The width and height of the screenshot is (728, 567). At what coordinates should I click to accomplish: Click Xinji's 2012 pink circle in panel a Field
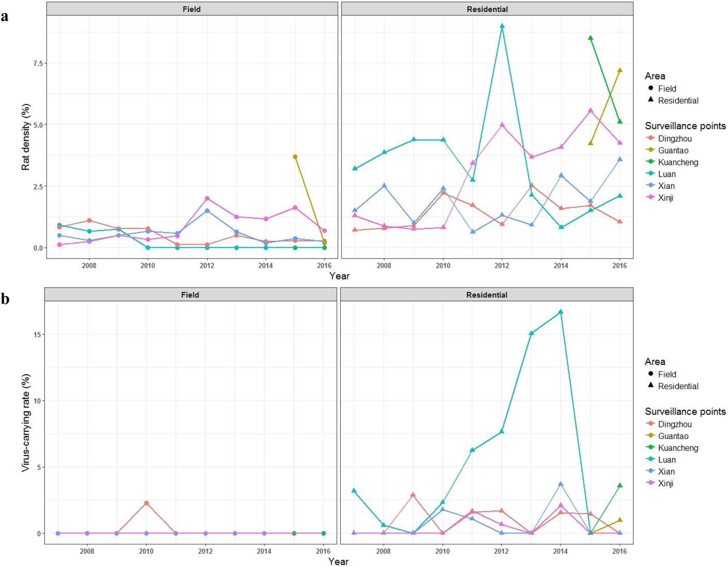(x=207, y=198)
